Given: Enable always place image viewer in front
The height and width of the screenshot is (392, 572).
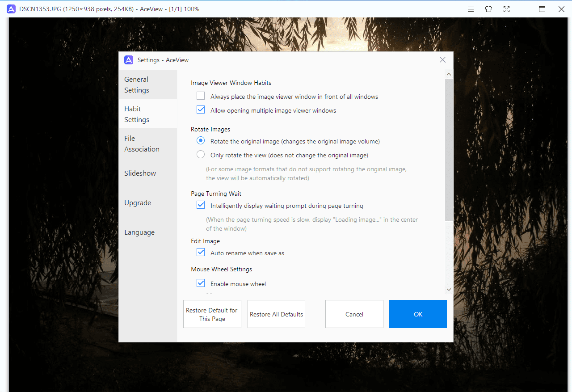Looking at the screenshot, I should coord(201,96).
